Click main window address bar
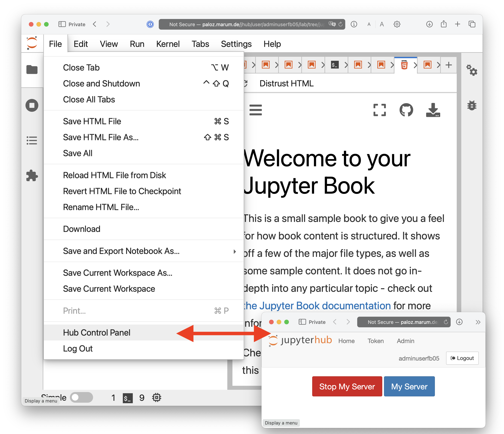Screen dimensions: 504x434 [252, 24]
